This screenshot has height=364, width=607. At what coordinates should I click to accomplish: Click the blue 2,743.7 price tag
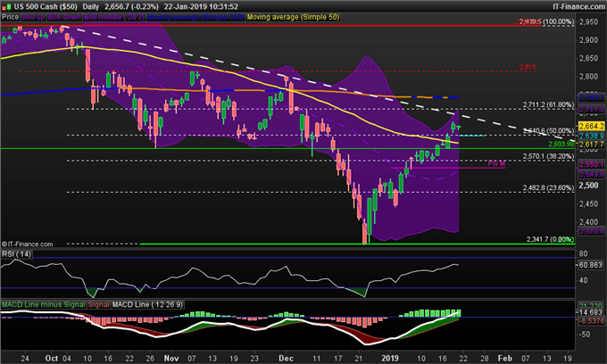[x=591, y=97]
